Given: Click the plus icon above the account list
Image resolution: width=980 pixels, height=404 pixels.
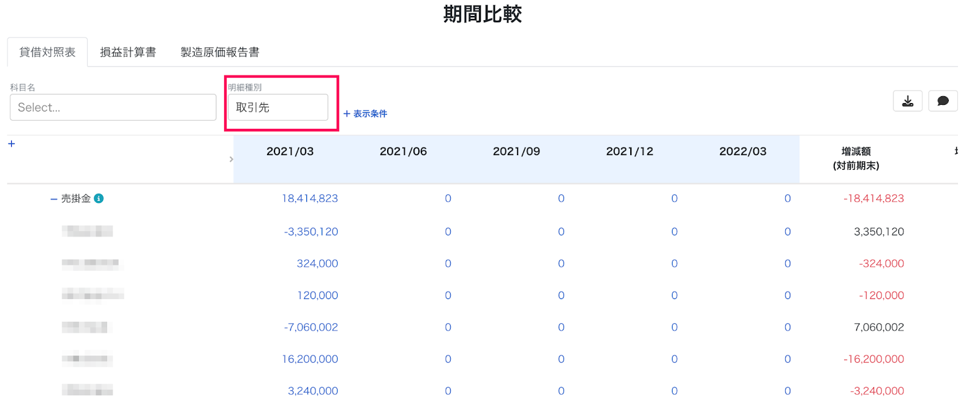Looking at the screenshot, I should tap(11, 143).
